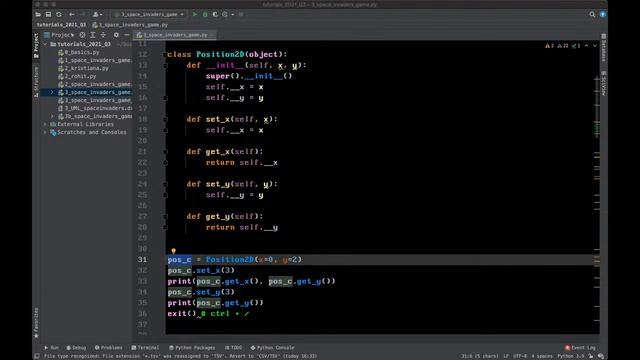The height and width of the screenshot is (360, 640).
Task: Open the Terminal tool window tab
Action: (x=145, y=348)
